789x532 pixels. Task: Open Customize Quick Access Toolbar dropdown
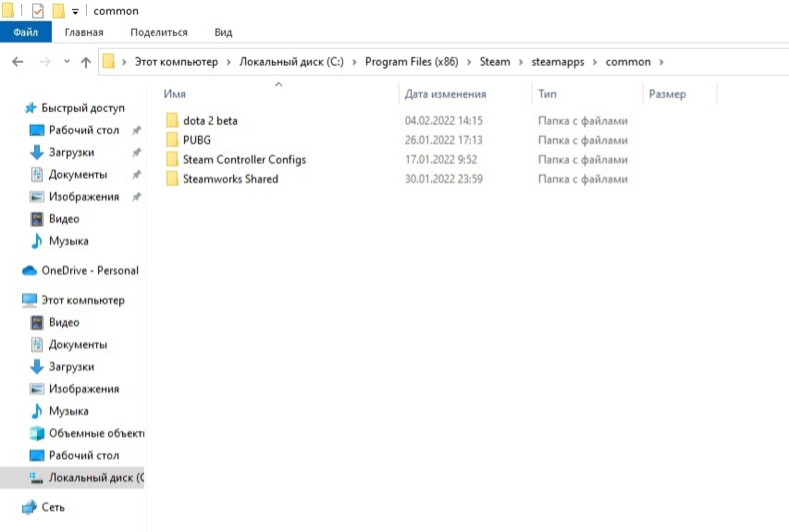75,11
